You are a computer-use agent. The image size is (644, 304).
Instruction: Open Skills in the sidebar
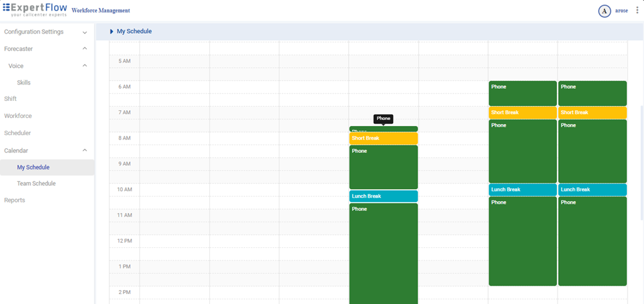[24, 83]
